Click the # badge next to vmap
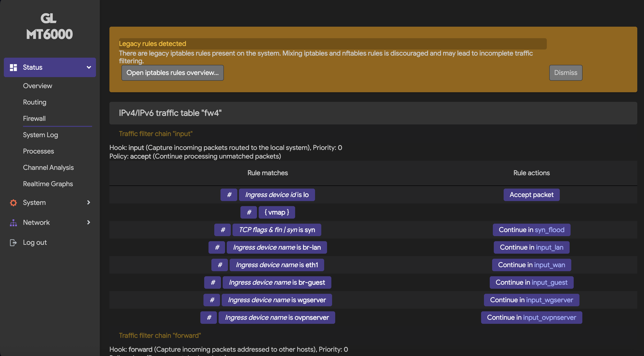The image size is (644, 356). click(x=249, y=212)
